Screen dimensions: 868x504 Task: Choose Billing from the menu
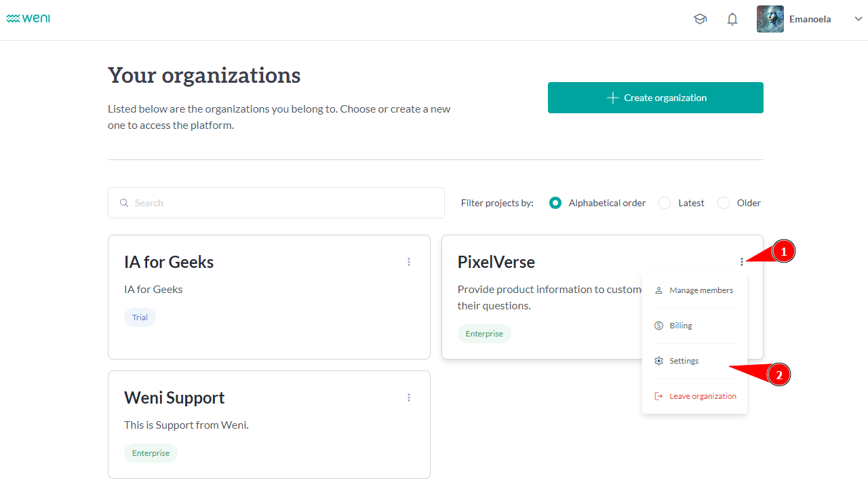681,326
